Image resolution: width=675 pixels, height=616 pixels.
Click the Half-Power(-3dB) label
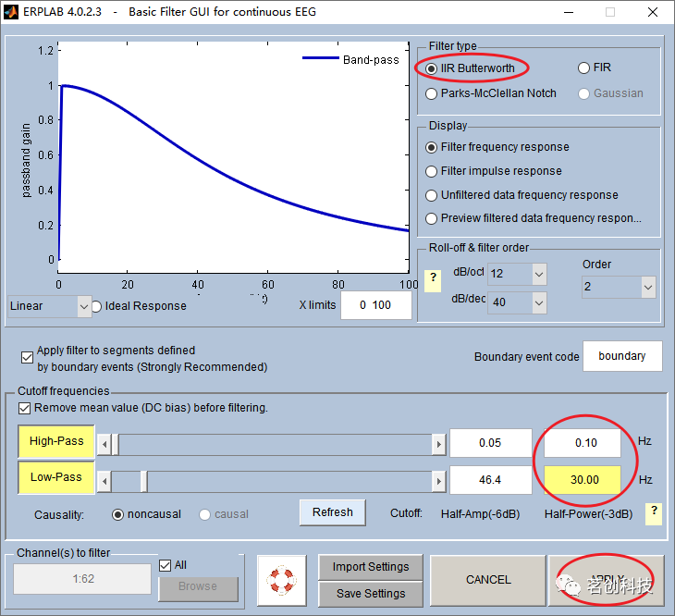588,514
